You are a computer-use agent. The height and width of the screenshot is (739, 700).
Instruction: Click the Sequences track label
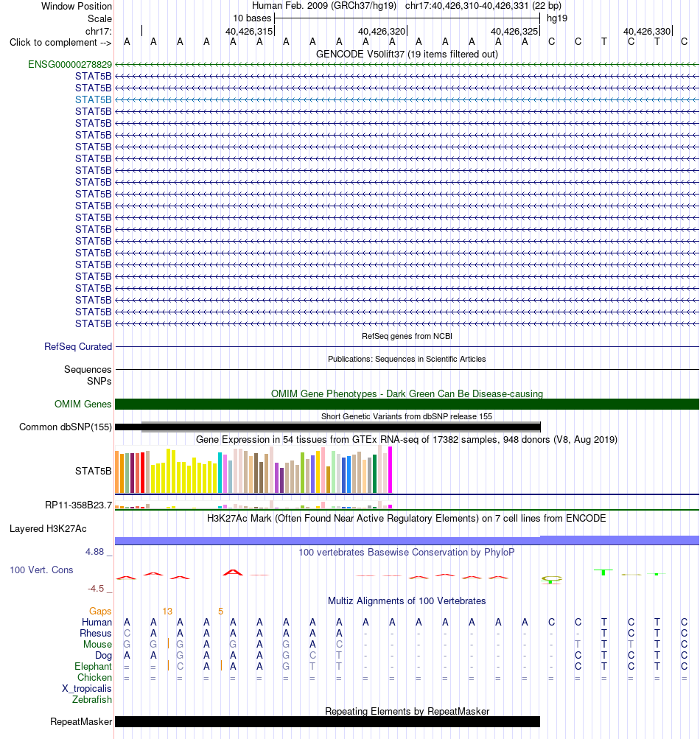pyautogui.click(x=88, y=370)
